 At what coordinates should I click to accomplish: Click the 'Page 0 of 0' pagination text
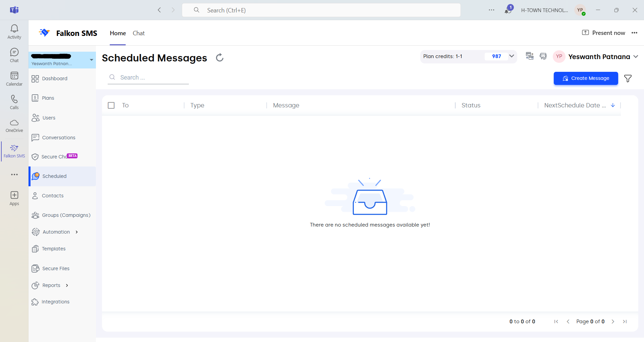pos(590,322)
